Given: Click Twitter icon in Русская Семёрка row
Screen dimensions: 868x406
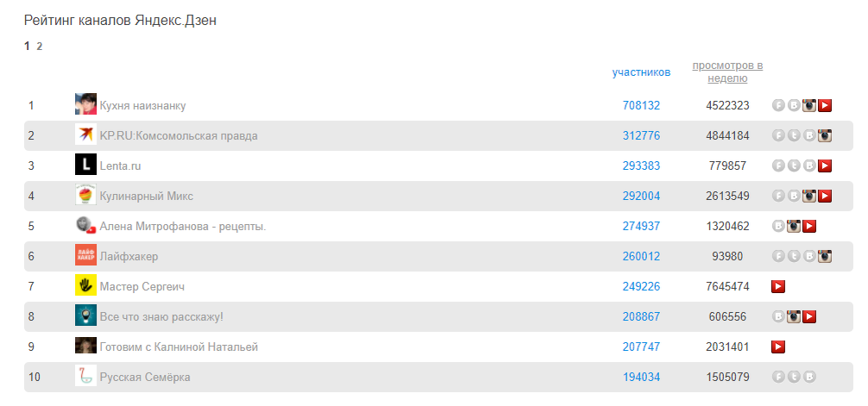Looking at the screenshot, I should point(794,377).
